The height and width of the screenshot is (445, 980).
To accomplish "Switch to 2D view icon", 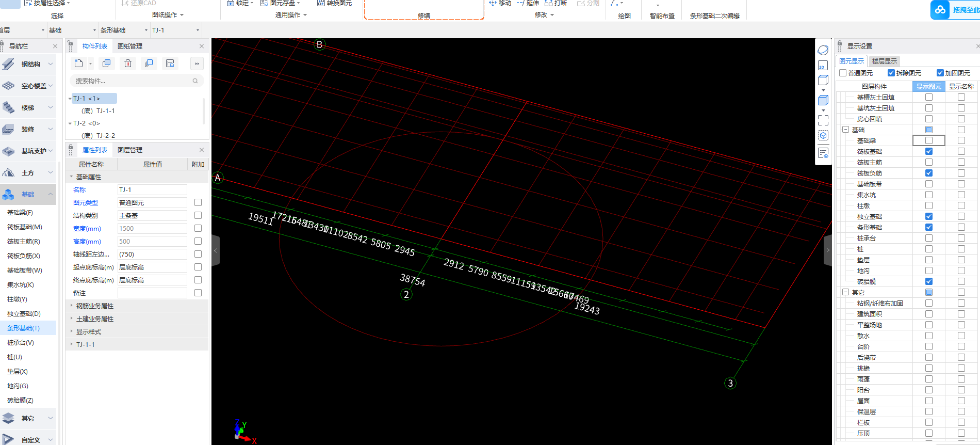I will (823, 66).
